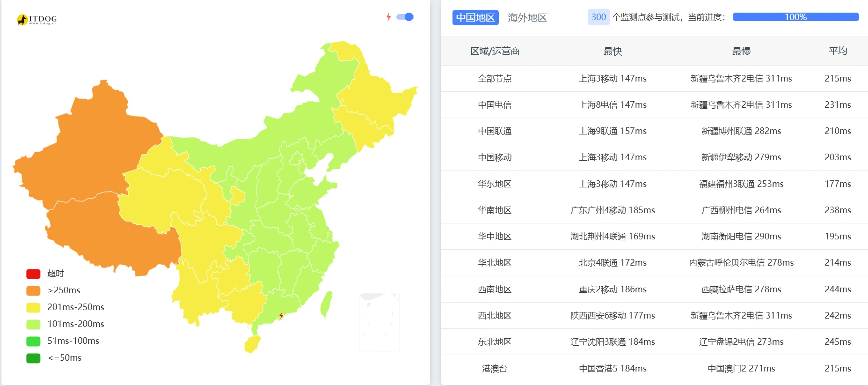Screen dimensions: 868x386
Task: Select the 港澳台 row label
Action: 495,369
